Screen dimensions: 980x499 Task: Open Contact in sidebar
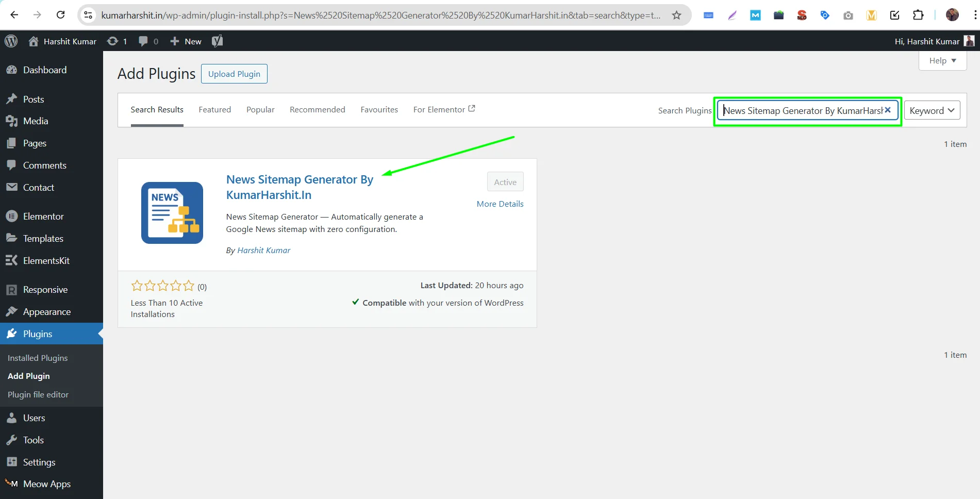[x=52, y=188]
